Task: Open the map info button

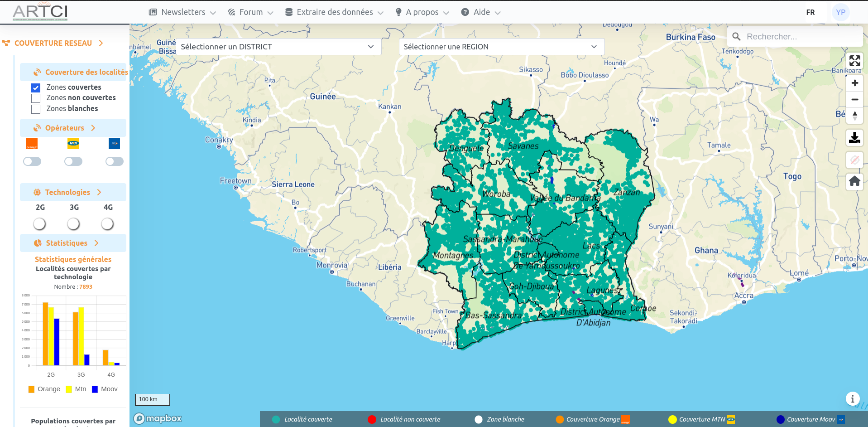Action: coord(853,399)
